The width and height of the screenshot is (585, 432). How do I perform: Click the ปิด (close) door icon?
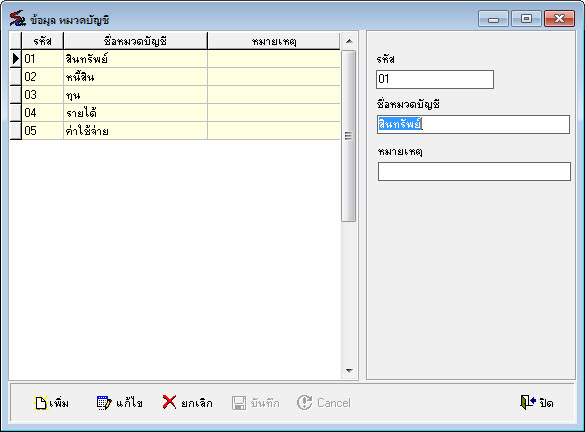tap(528, 402)
